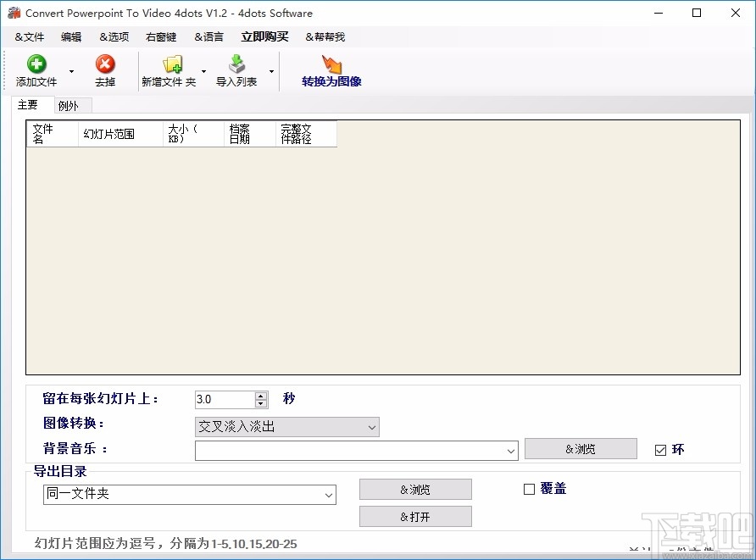Click &浏览 button beside background music
Viewport: 756px width, 560px height.
coord(581,449)
